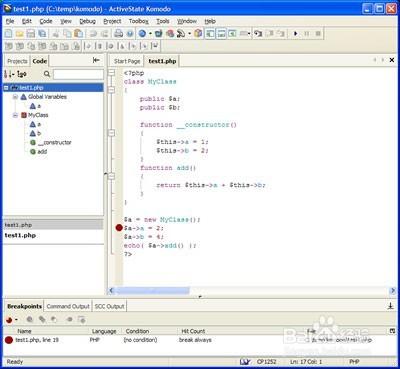The height and width of the screenshot is (369, 400).
Task: Toggle fold marker beside class MyClass
Action: coord(111,90)
